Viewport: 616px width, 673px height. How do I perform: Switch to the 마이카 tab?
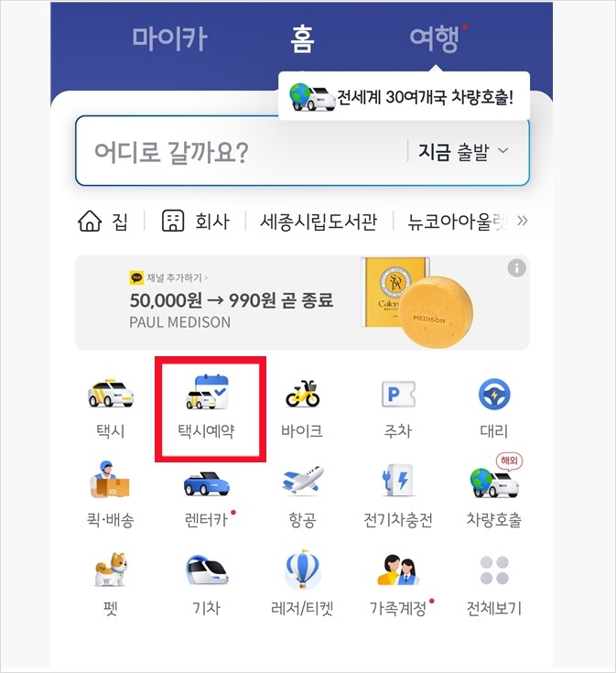[x=170, y=39]
